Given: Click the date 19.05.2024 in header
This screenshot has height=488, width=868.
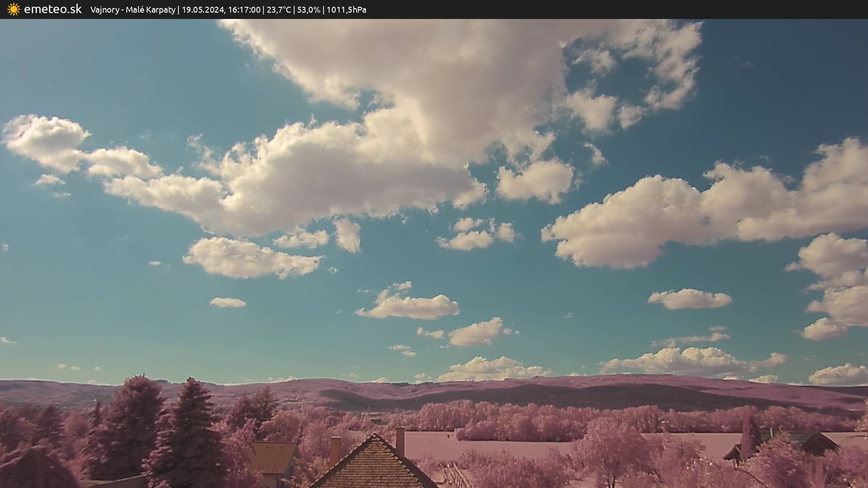Looking at the screenshot, I should (203, 10).
